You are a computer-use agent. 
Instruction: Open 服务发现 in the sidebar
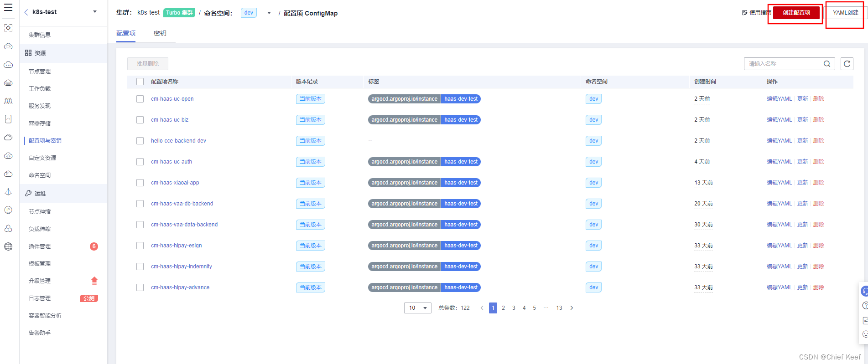(x=40, y=106)
